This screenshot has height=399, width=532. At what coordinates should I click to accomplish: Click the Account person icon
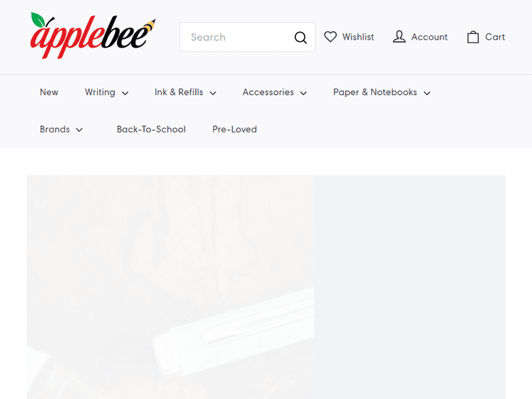tap(399, 37)
